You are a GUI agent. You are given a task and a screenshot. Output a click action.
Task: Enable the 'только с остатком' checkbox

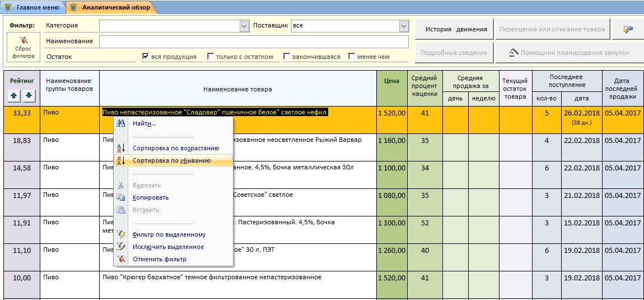click(211, 56)
